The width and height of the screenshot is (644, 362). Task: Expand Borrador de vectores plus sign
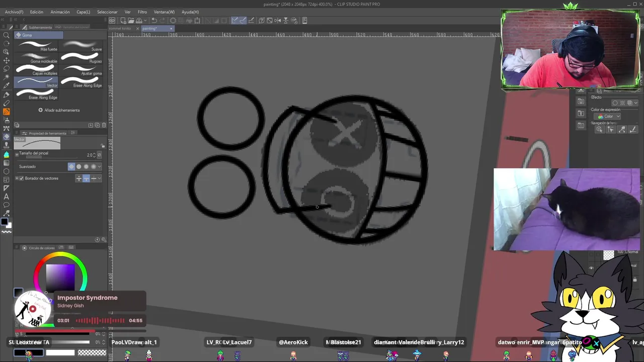tap(17, 178)
